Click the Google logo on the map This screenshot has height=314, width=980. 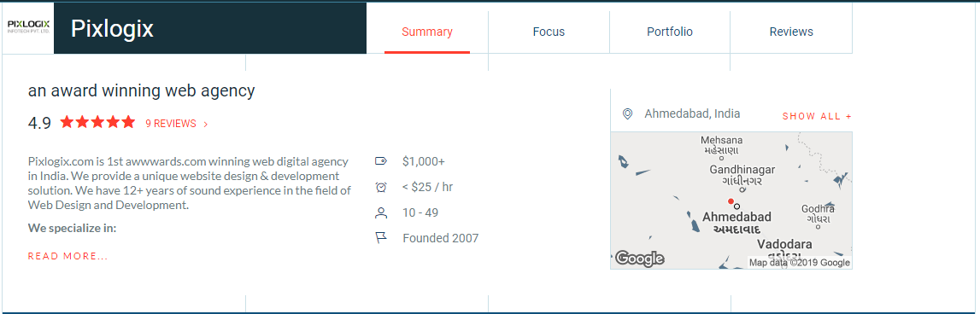[x=639, y=259]
